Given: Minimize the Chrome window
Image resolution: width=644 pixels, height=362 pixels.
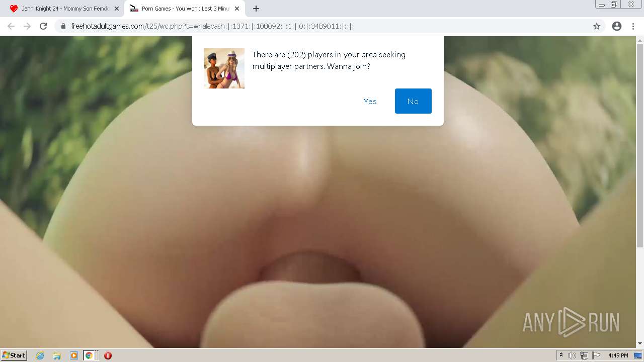Looking at the screenshot, I should tap(601, 5).
